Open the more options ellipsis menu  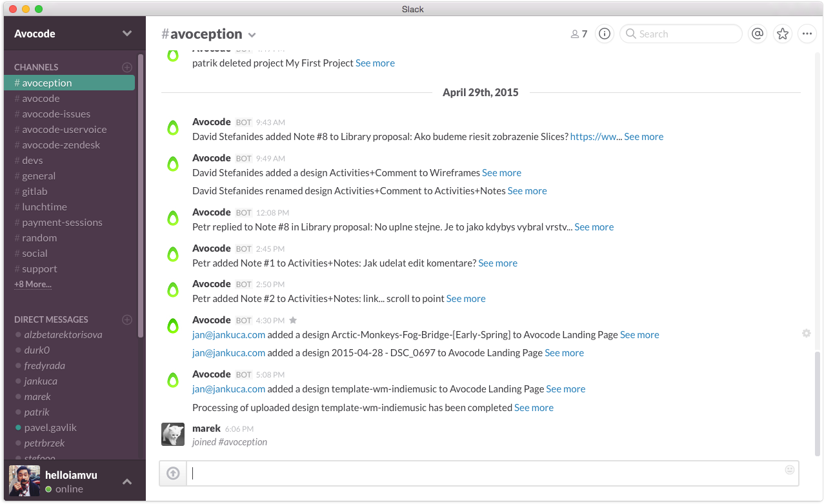[807, 34]
